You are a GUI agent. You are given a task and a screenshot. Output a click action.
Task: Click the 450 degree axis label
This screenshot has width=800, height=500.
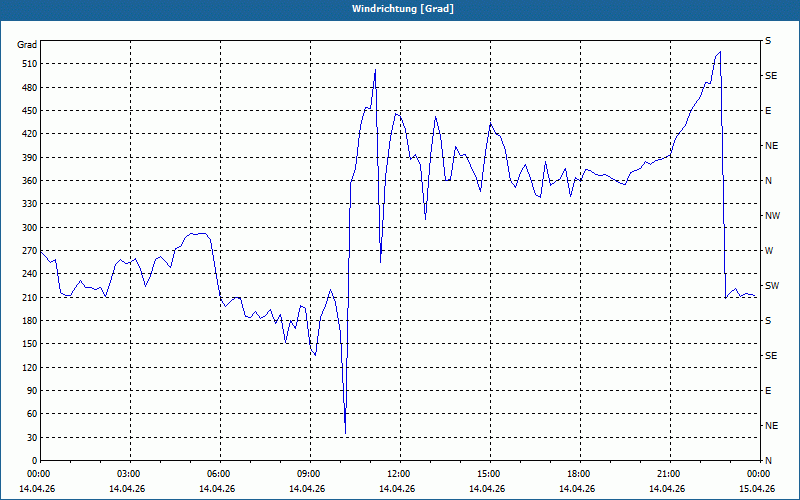click(x=30, y=111)
